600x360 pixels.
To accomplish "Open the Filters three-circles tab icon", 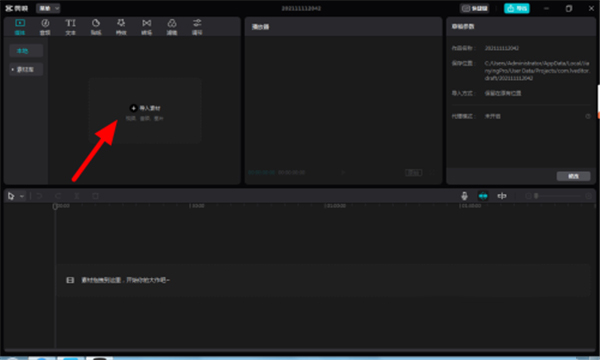I will [172, 27].
